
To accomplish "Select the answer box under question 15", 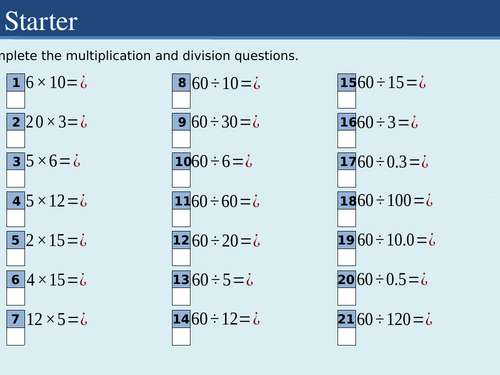I will point(347,100).
